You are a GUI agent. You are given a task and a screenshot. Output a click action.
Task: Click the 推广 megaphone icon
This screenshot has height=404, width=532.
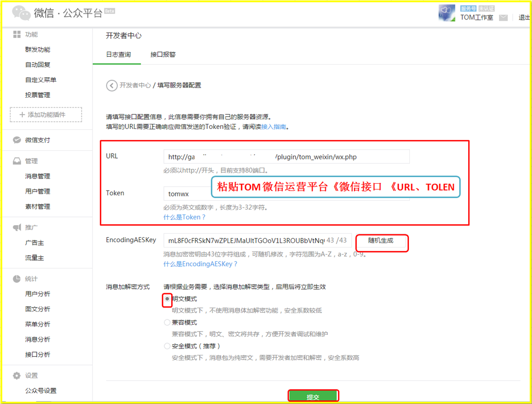[17, 227]
